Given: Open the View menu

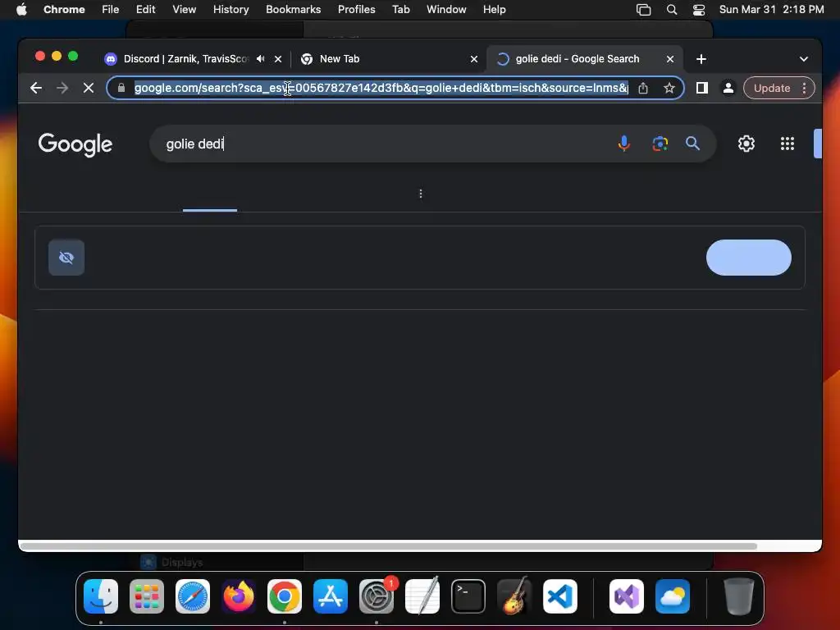Looking at the screenshot, I should [184, 9].
